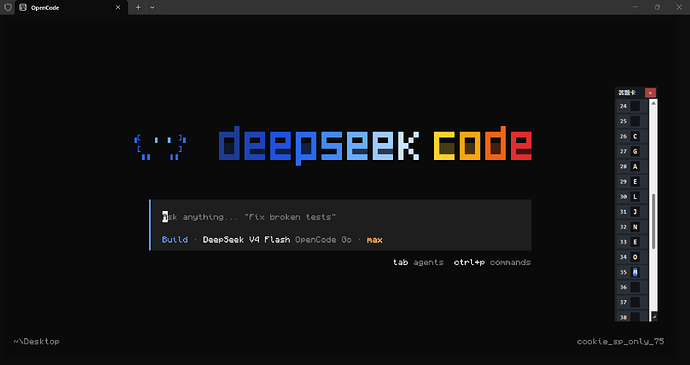Click the DeepSeek V4 Flash model name

tap(246, 240)
